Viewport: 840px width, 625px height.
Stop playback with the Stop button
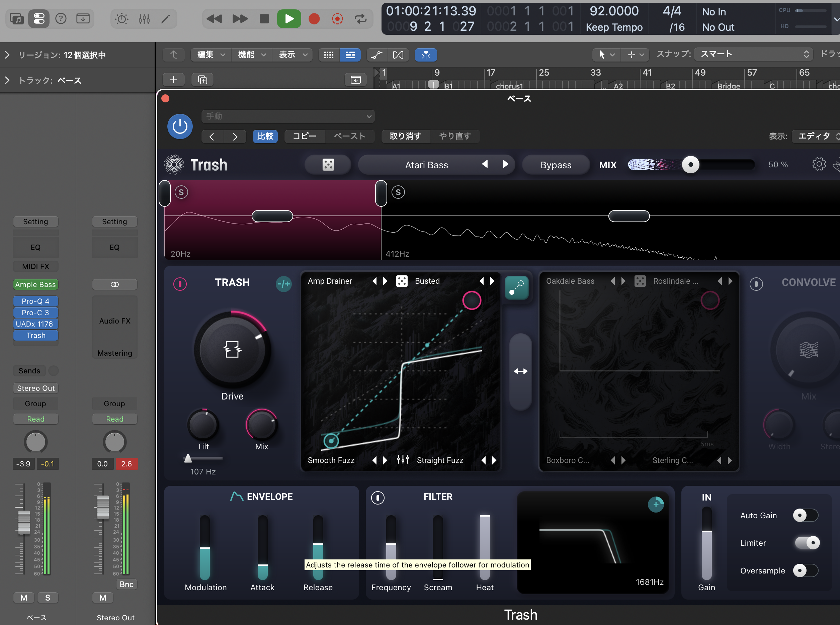coord(264,18)
